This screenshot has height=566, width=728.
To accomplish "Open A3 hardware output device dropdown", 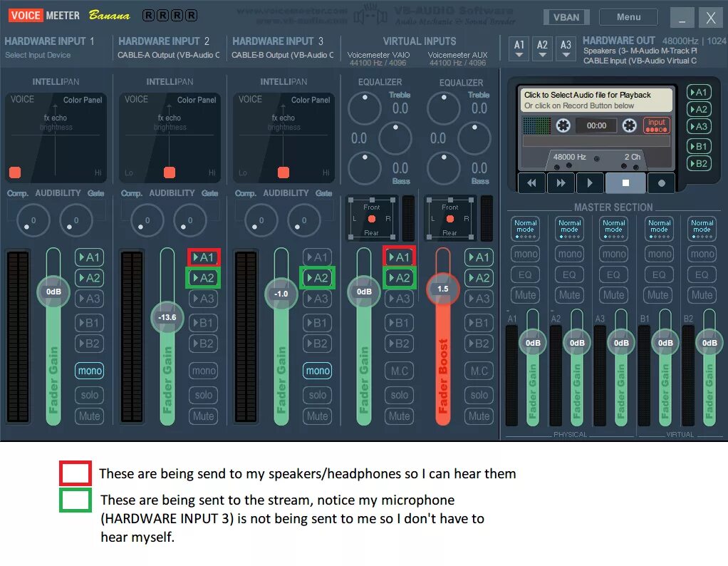I will (x=566, y=48).
